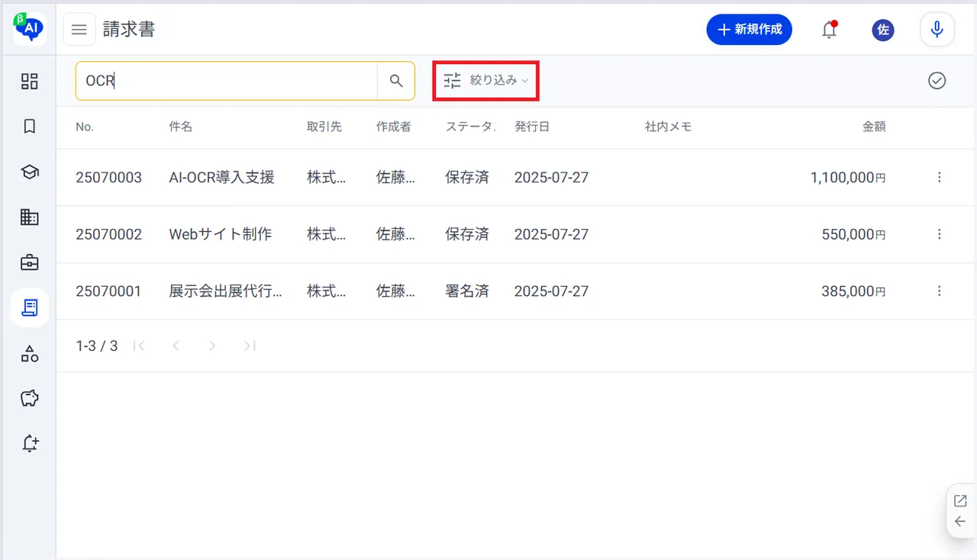Open the company building sidebar icon

(29, 217)
